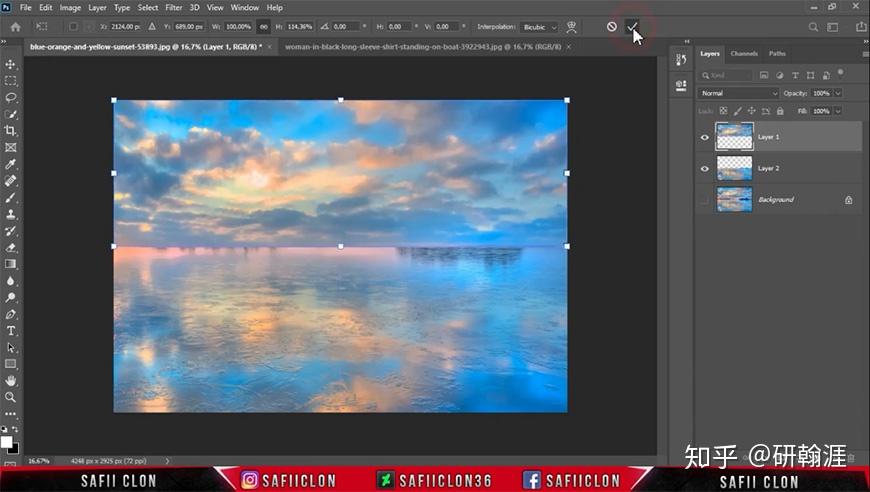Click the foreground color swatch

[x=6, y=442]
